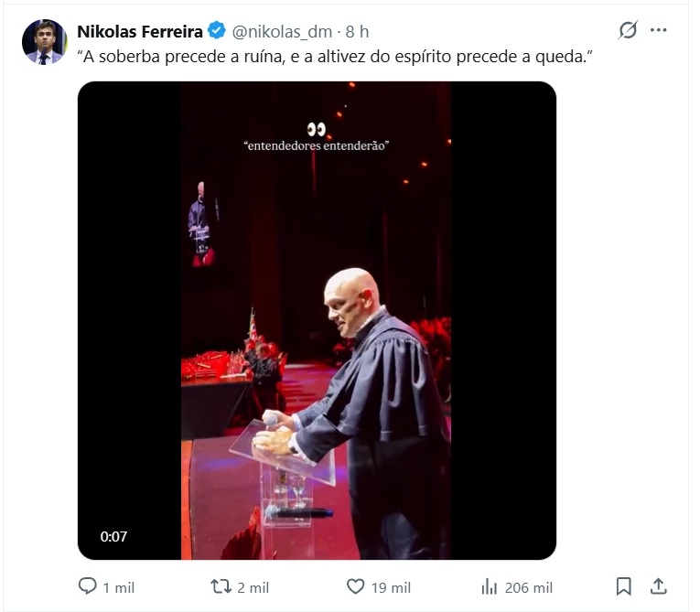Viewport: 700px width, 612px height.
Task: Click the share upload arrow icon
Action: (658, 586)
